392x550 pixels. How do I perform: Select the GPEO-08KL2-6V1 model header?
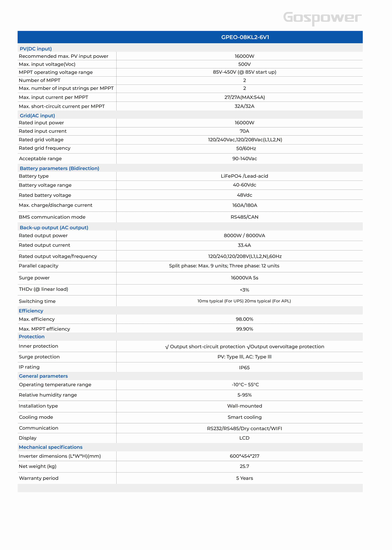coord(245,37)
